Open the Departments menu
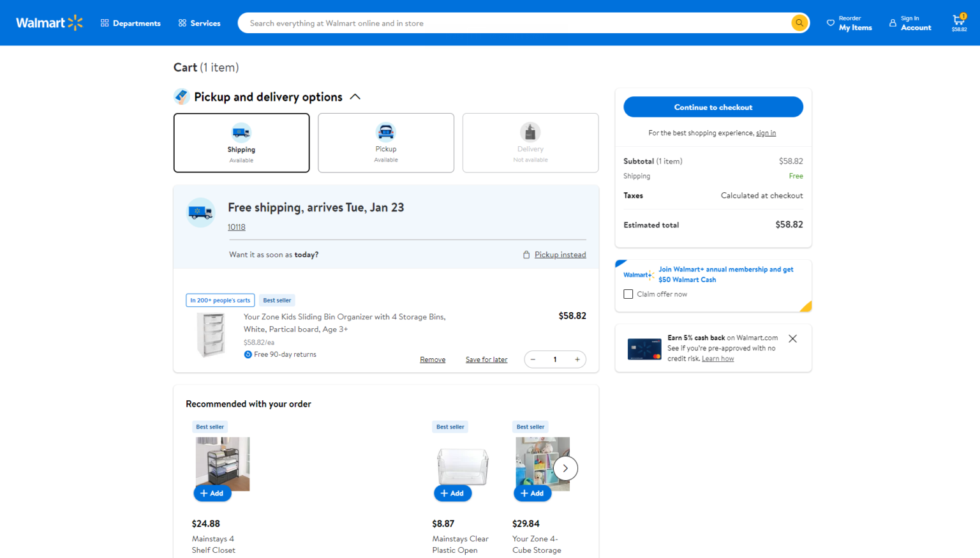 [130, 23]
